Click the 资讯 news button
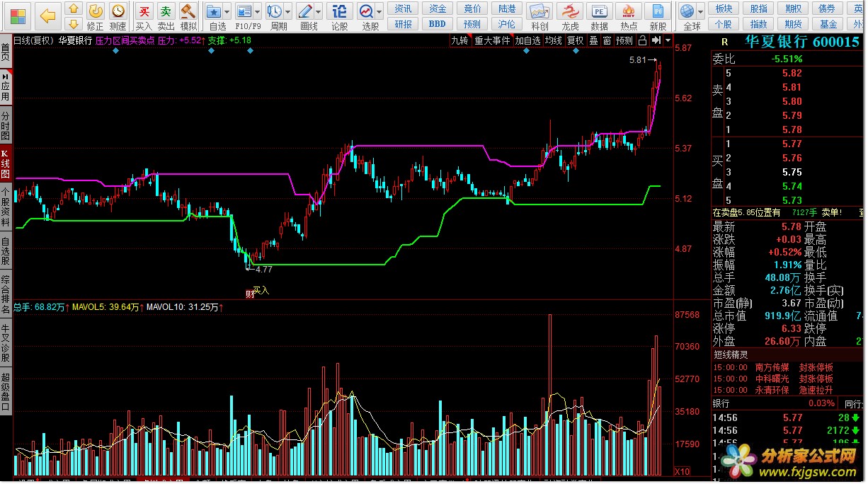This screenshot has height=484, width=868. tap(403, 8)
